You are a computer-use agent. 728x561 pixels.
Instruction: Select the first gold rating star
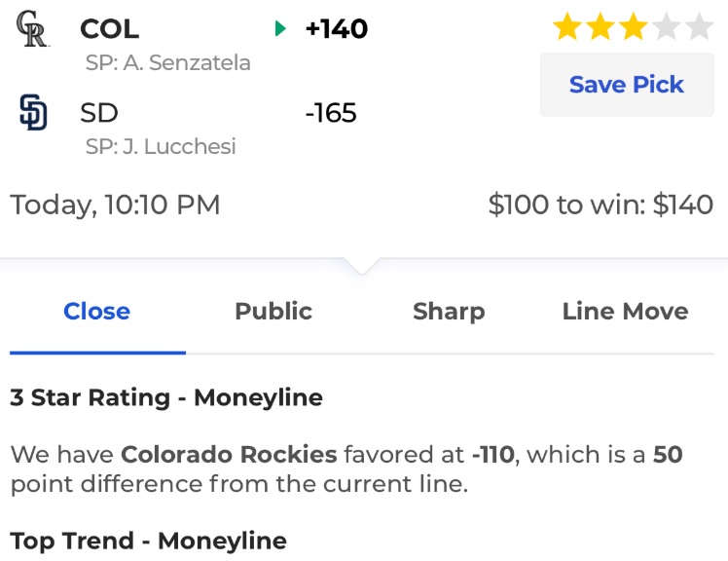coord(567,26)
